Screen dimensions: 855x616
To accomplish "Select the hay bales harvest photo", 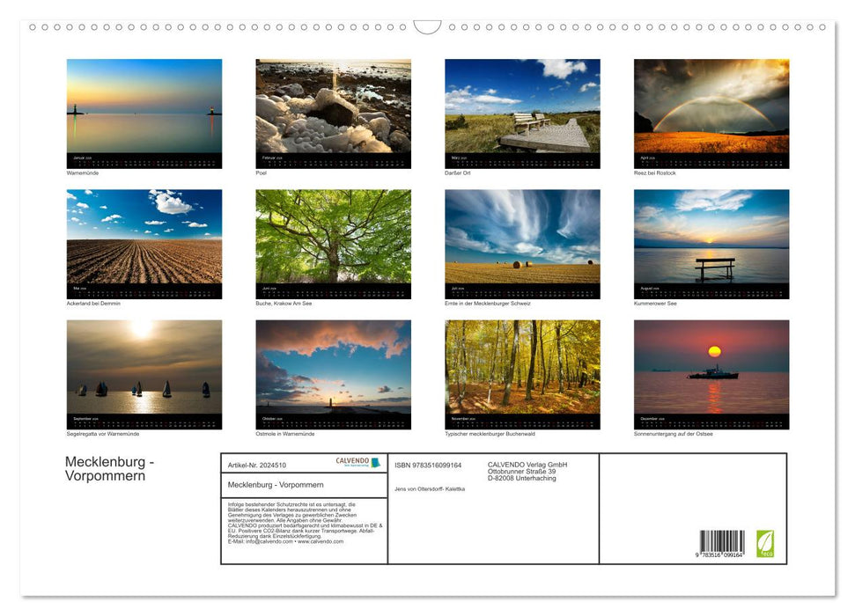I will 522,238.
